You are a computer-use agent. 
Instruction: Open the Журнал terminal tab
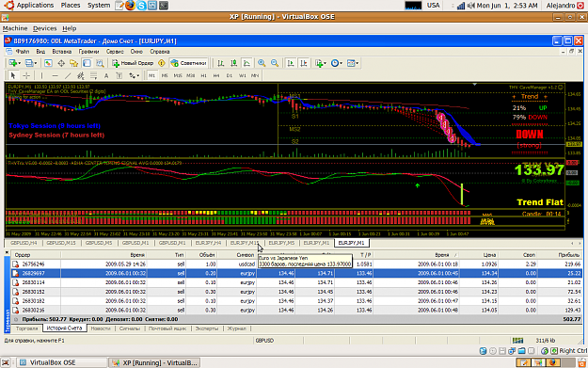click(x=237, y=328)
